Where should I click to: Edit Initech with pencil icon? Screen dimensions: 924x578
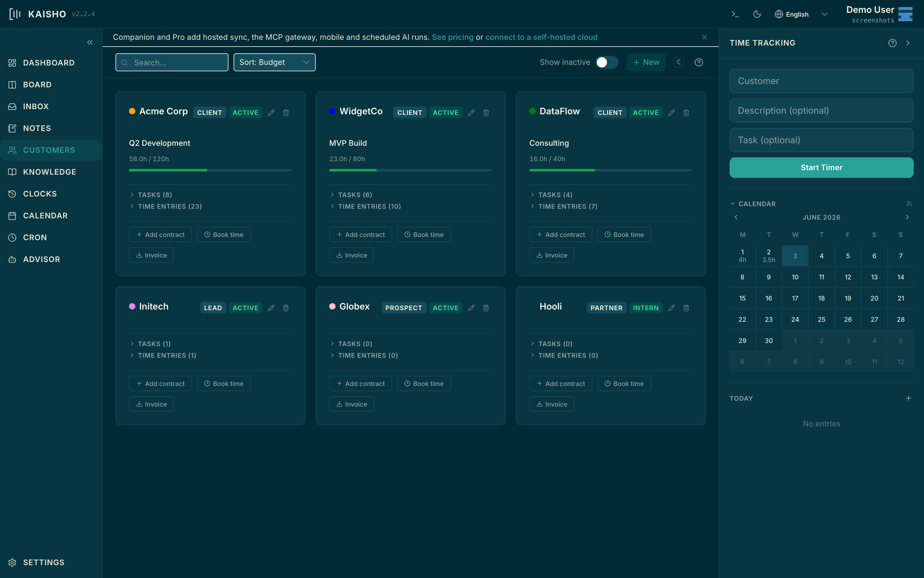pyautogui.click(x=271, y=308)
